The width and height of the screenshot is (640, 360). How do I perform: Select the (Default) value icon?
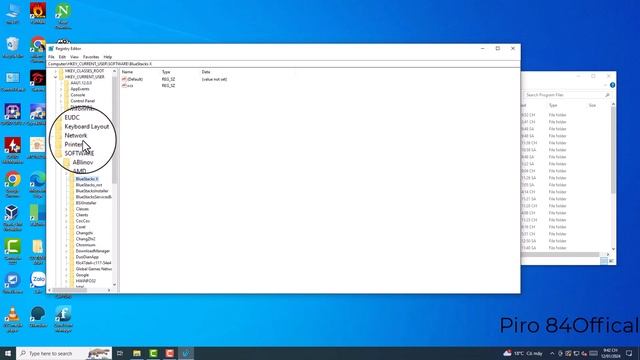tap(124, 79)
